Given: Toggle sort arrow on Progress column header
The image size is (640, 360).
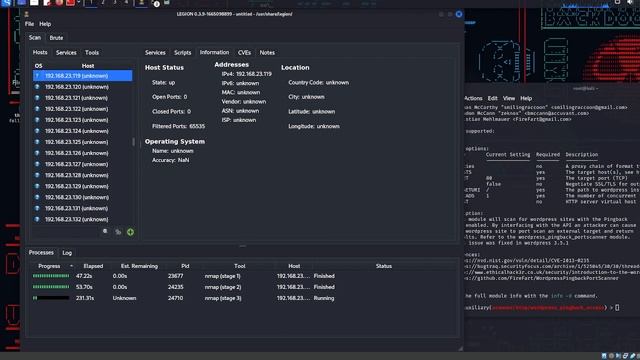Looking at the screenshot, I should [71, 266].
